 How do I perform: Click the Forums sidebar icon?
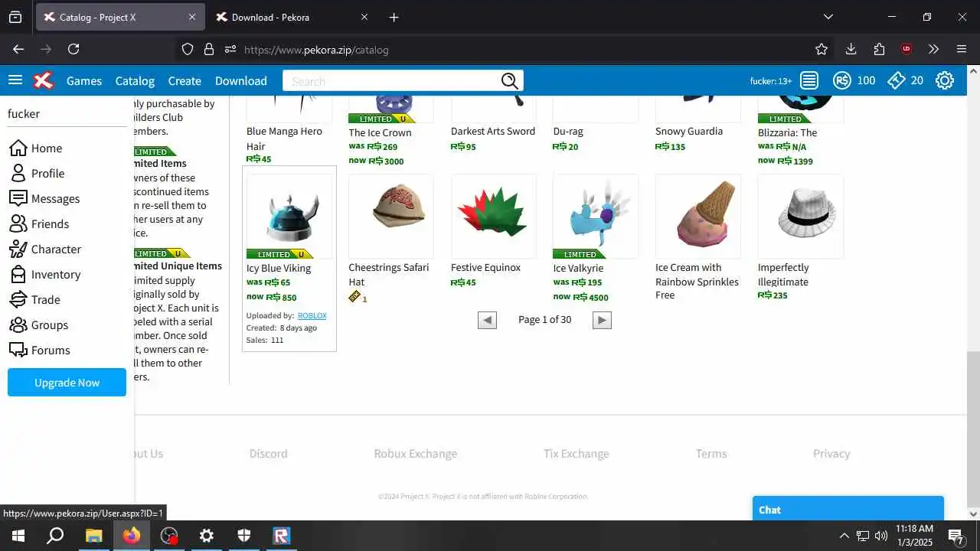click(x=18, y=350)
